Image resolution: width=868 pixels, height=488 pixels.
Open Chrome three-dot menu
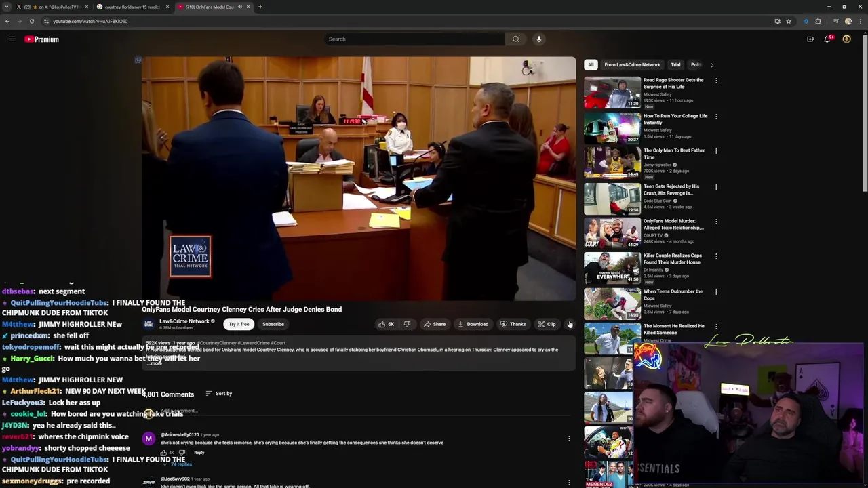tap(860, 21)
